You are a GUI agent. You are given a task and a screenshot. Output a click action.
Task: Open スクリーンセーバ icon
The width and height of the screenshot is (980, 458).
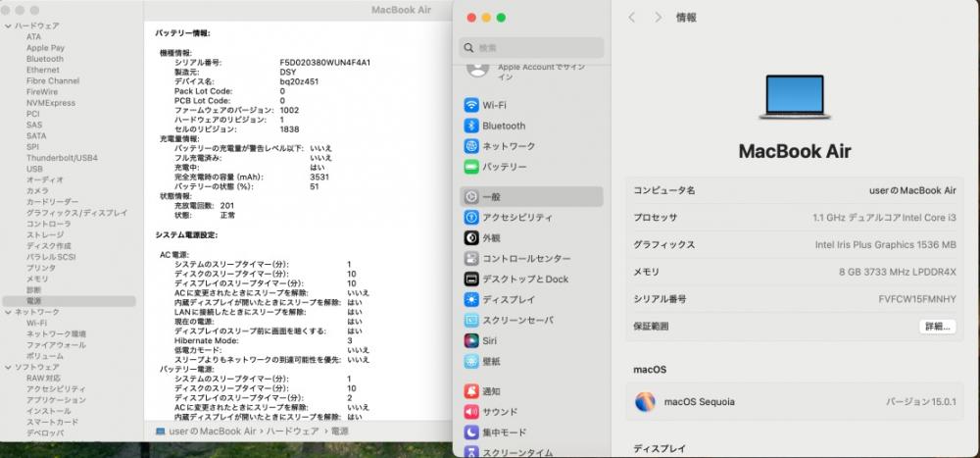tap(471, 321)
